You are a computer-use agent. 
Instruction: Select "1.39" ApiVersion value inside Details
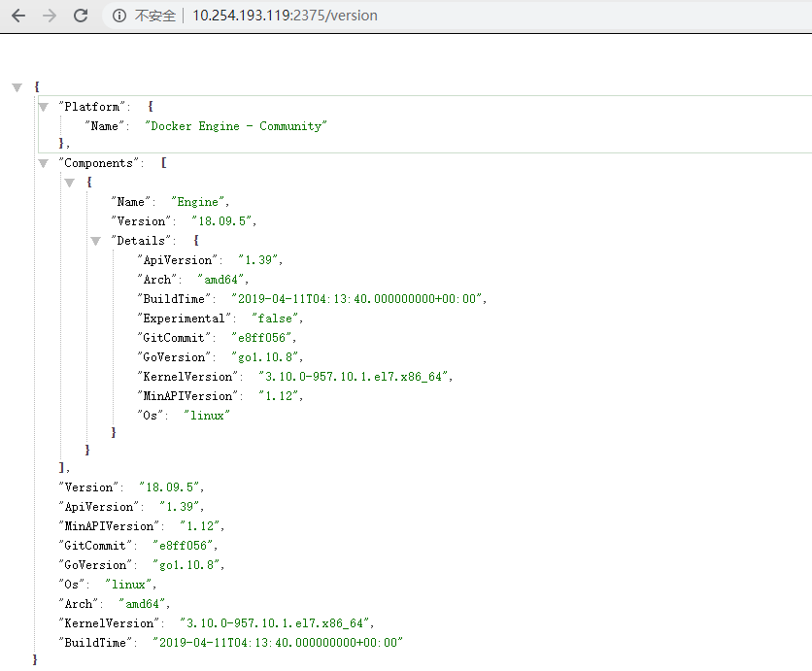click(258, 260)
